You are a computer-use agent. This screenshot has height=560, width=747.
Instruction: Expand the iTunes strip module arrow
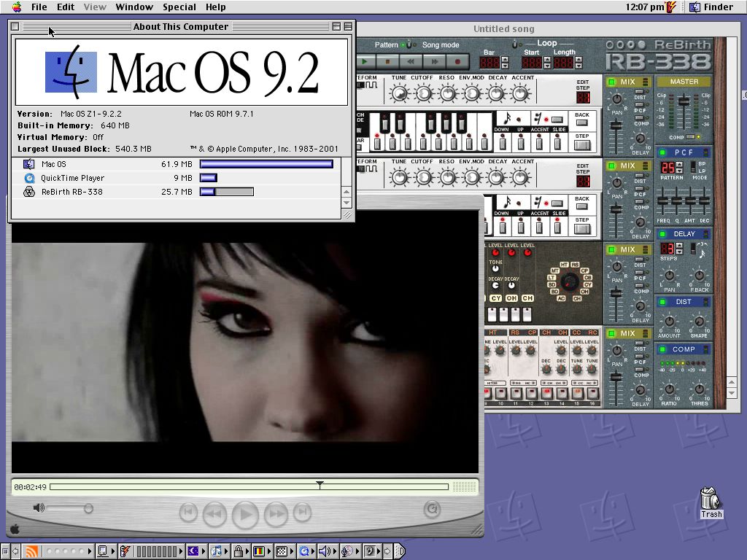pyautogui.click(x=226, y=551)
